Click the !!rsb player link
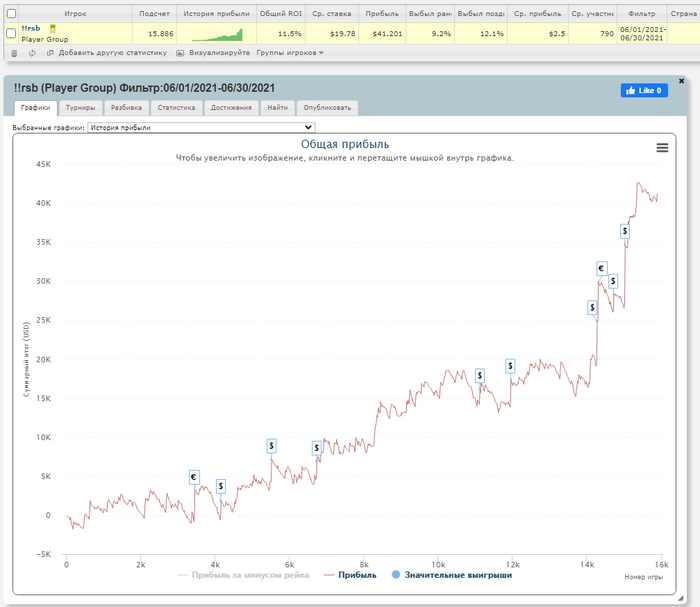 point(31,29)
